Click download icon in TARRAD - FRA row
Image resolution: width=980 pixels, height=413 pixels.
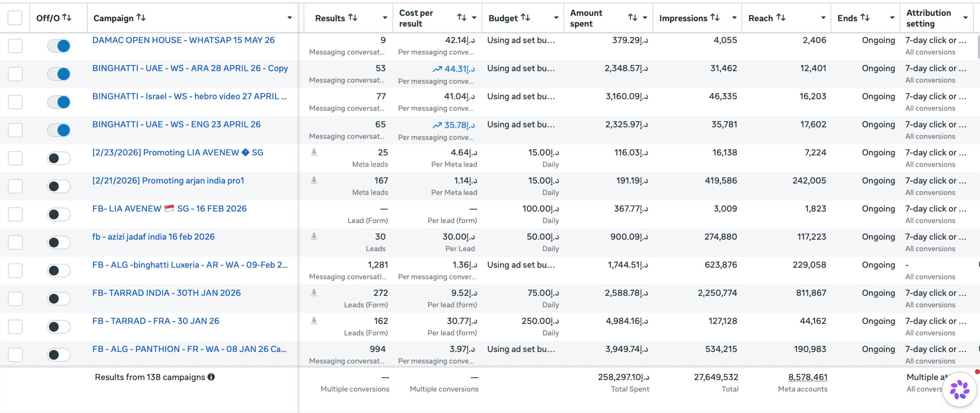click(x=314, y=321)
